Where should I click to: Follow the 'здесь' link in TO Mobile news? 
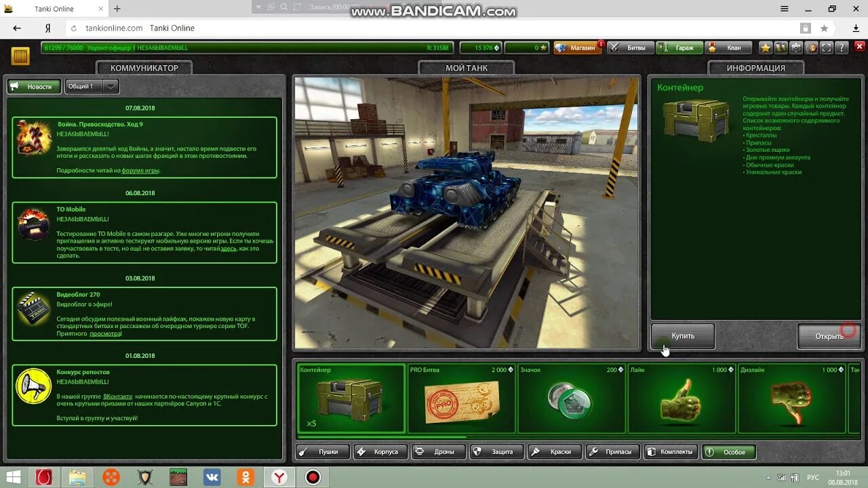(229, 249)
